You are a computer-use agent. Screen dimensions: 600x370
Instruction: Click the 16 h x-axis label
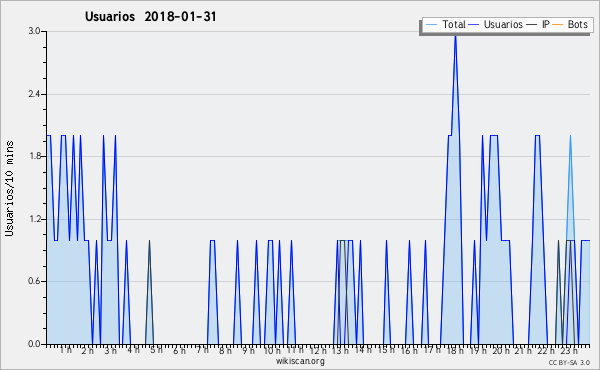409,350
